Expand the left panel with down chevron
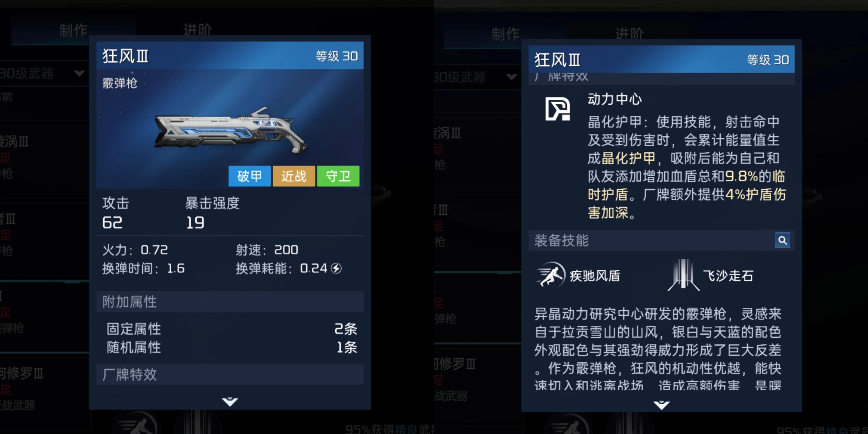This screenshot has height=434, width=868. (x=230, y=402)
